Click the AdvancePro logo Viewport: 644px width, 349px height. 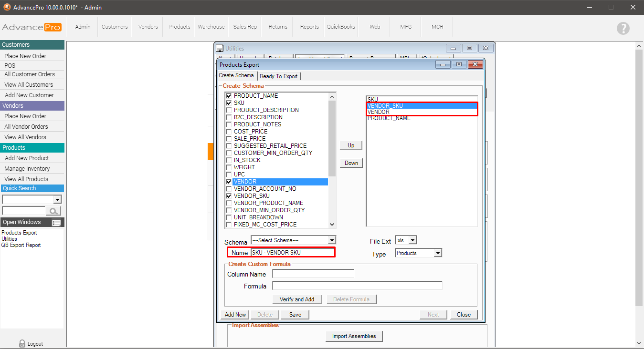tap(32, 27)
